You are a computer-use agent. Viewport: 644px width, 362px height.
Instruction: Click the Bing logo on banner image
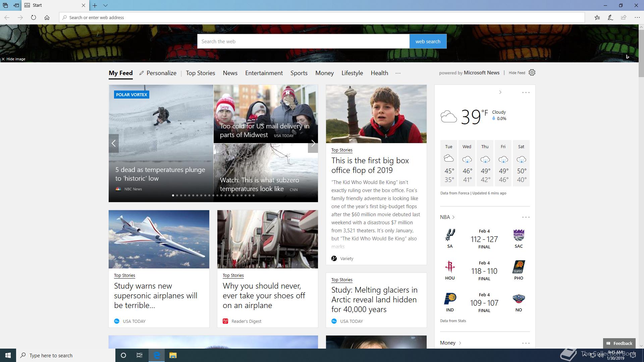(627, 57)
